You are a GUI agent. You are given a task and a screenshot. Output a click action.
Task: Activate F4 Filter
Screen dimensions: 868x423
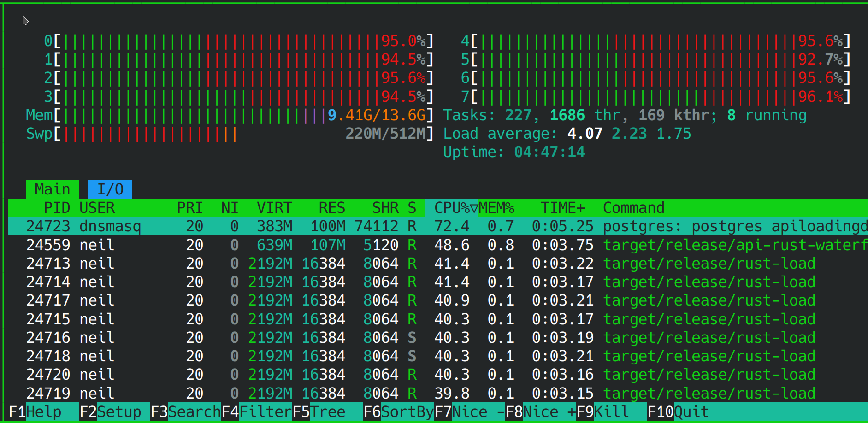click(256, 411)
